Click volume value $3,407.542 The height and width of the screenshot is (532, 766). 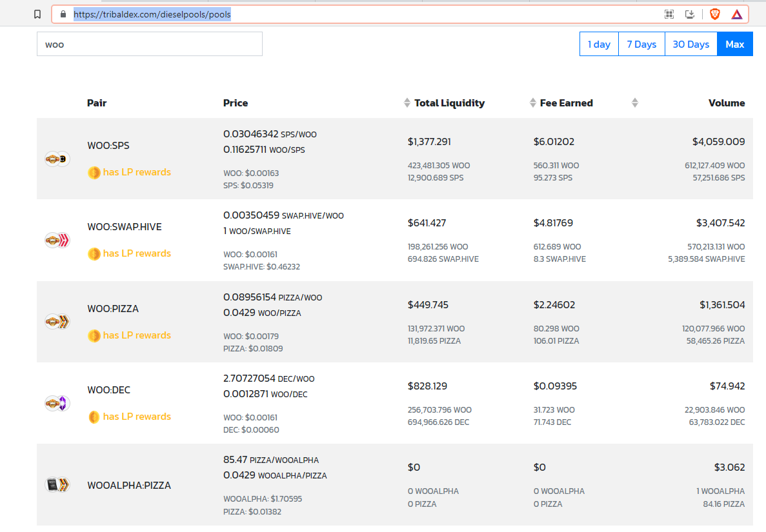[x=721, y=223]
